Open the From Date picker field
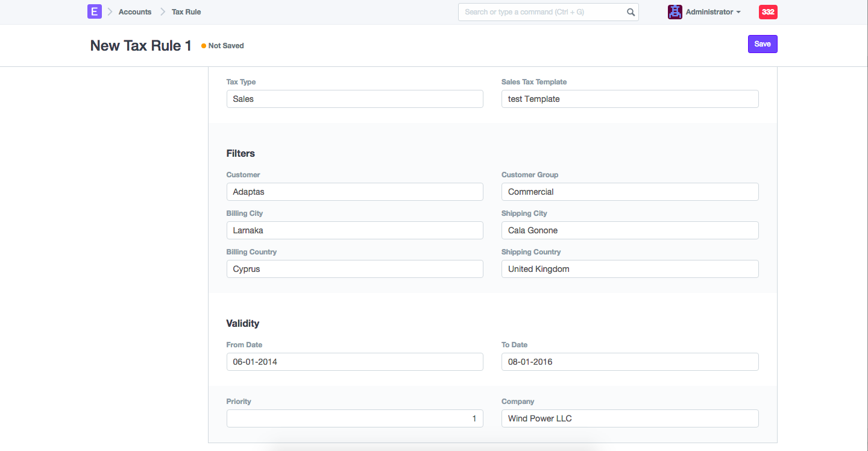868x451 pixels. coord(354,362)
